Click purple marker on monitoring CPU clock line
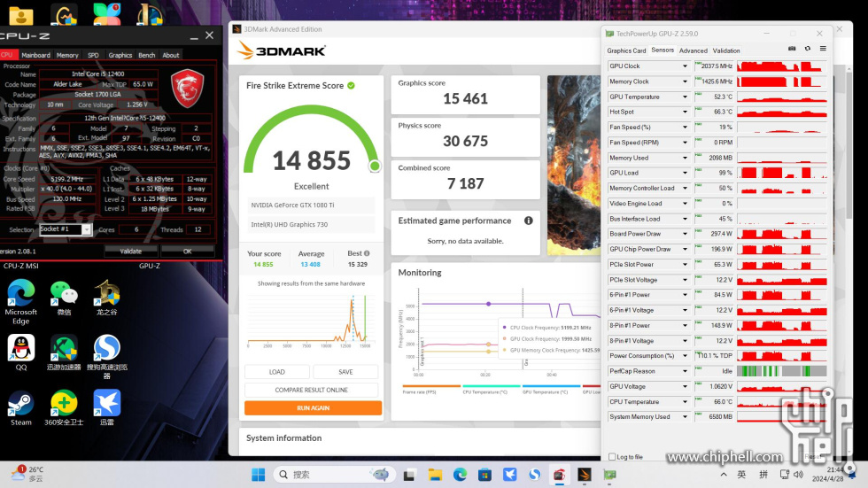868x488 pixels. point(488,304)
